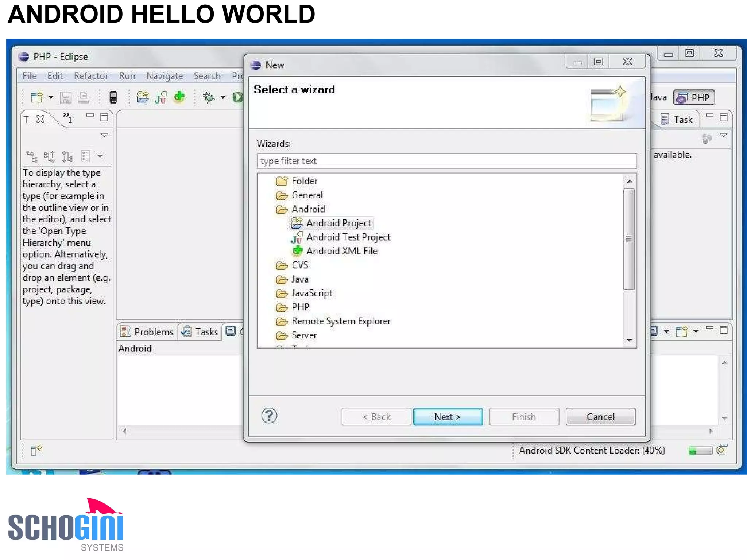The height and width of the screenshot is (560, 747).
Task: Expand the Server wizard folder
Action: [x=296, y=335]
